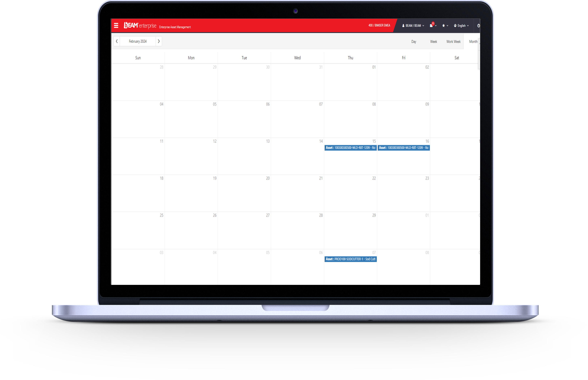Open the hamburger menu icon
Image resolution: width=588 pixels, height=380 pixels.
(x=116, y=26)
